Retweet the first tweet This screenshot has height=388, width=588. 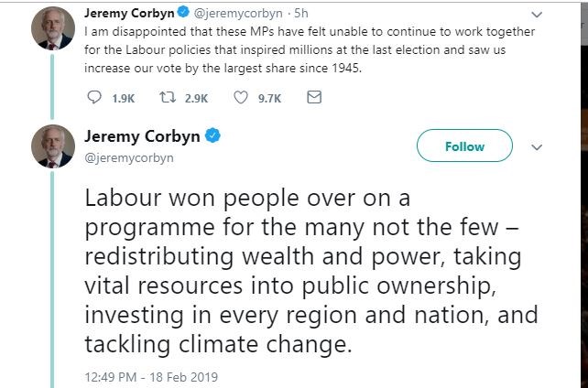168,97
